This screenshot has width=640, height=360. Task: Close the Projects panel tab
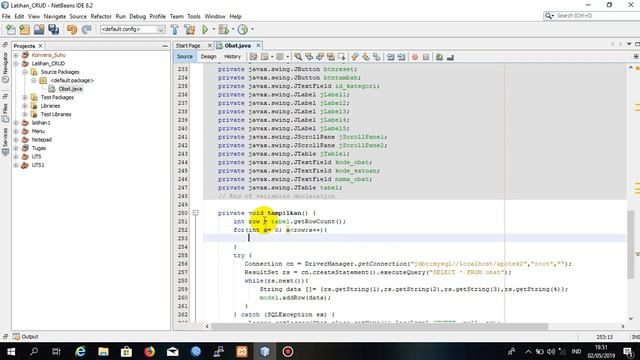pyautogui.click(x=40, y=46)
